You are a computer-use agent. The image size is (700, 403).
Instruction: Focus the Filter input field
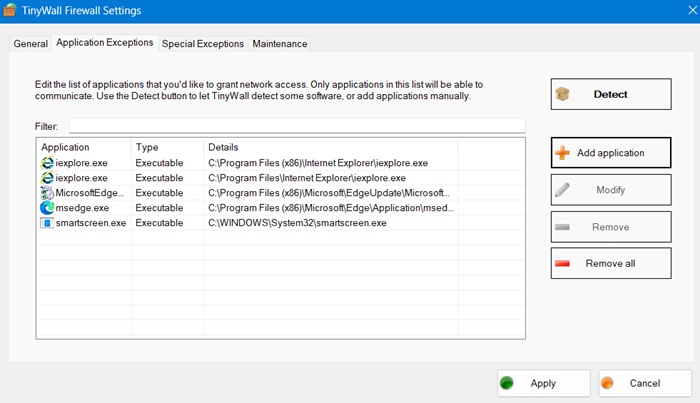pyautogui.click(x=297, y=126)
